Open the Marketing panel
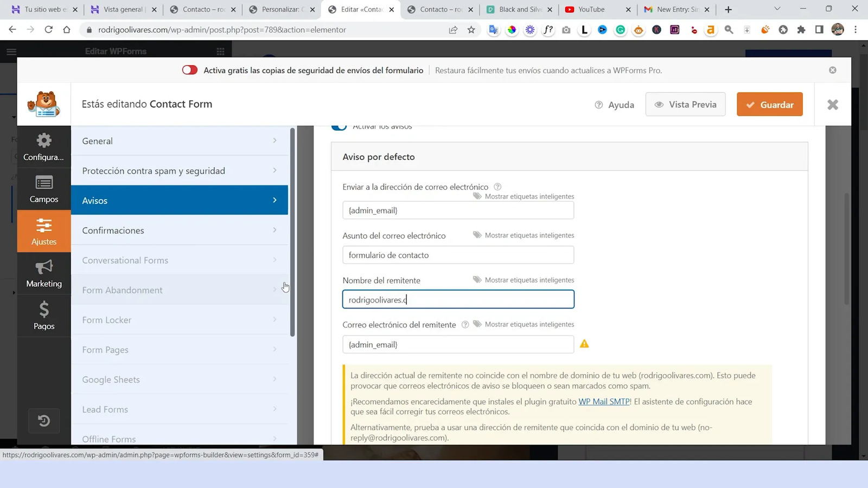Viewport: 868px width, 488px height. point(43,273)
